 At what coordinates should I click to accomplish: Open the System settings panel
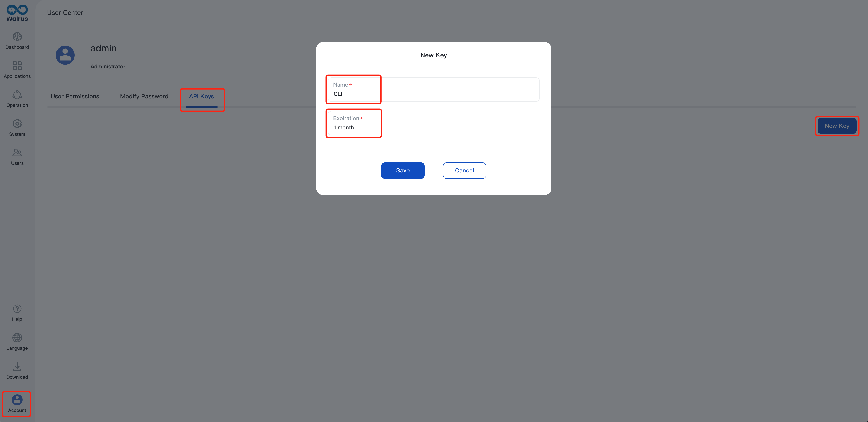pyautogui.click(x=17, y=127)
